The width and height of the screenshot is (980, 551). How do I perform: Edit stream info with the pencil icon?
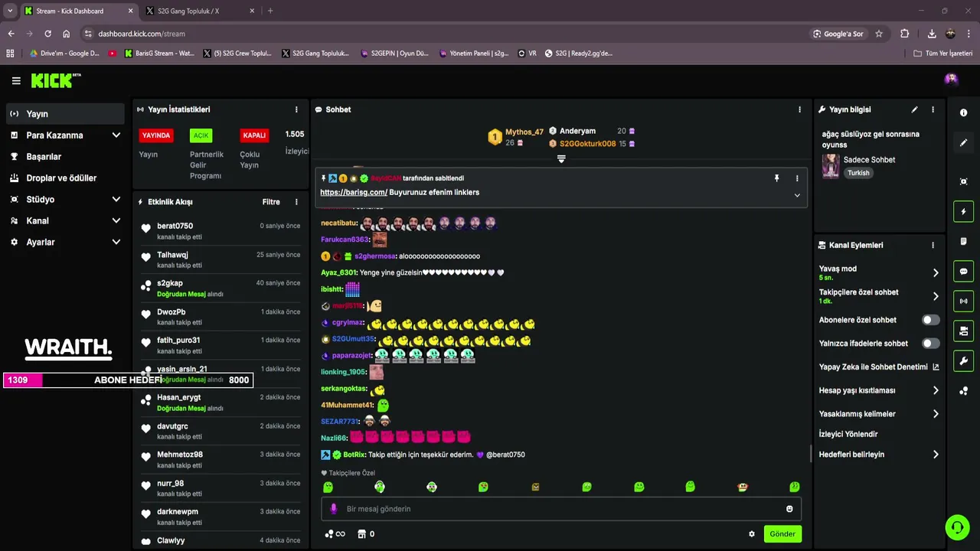tap(914, 109)
